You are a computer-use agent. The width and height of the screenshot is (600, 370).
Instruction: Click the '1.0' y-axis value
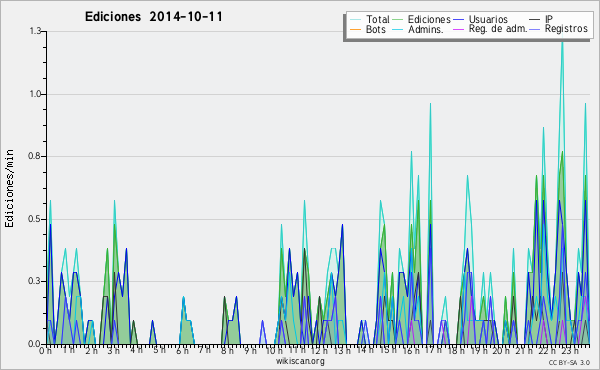click(x=35, y=94)
